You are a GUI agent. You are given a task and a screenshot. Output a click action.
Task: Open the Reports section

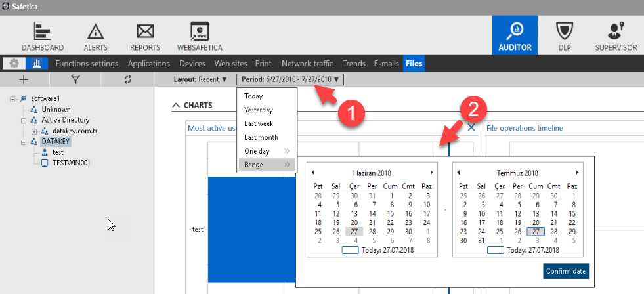click(145, 37)
